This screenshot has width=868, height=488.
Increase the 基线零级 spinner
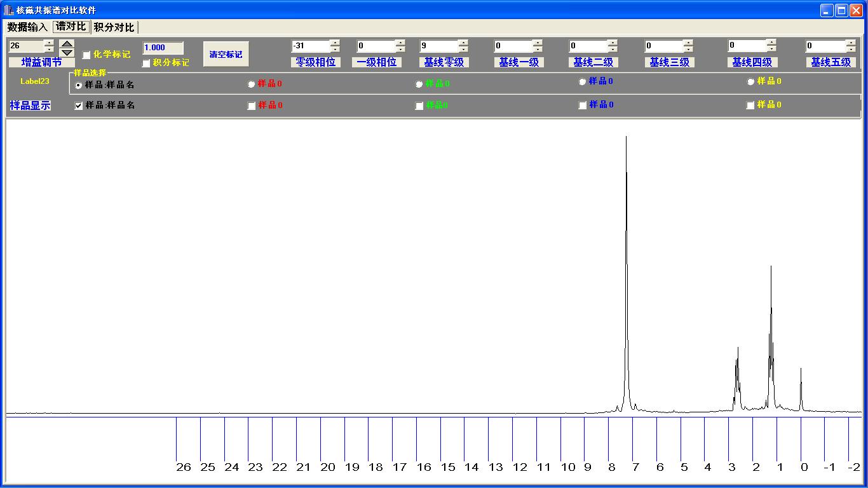click(x=463, y=43)
